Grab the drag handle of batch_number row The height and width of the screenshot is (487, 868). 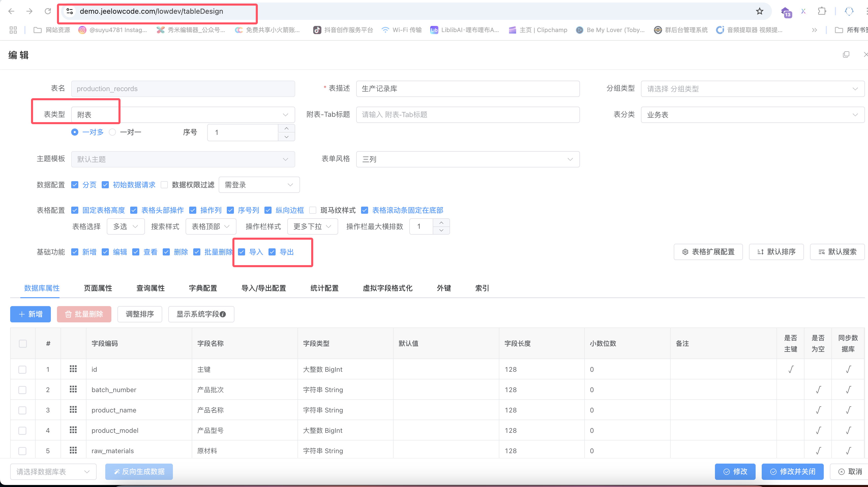tap(73, 390)
